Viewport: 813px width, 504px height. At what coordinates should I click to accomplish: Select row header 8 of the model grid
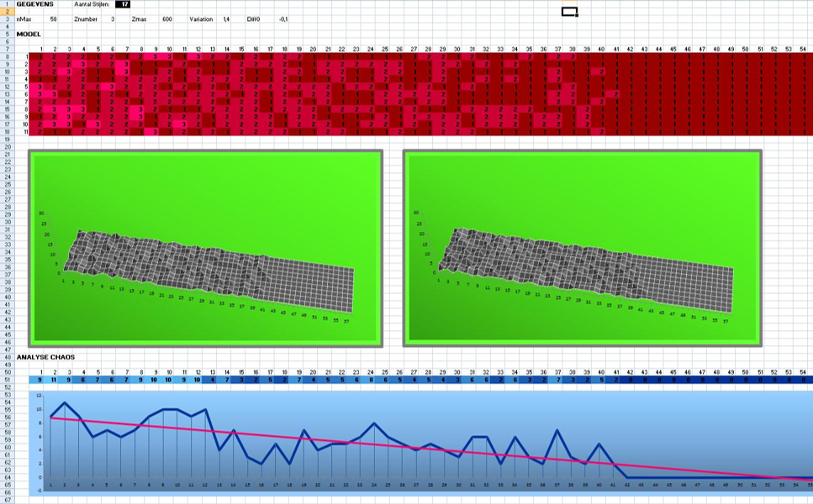8,56
